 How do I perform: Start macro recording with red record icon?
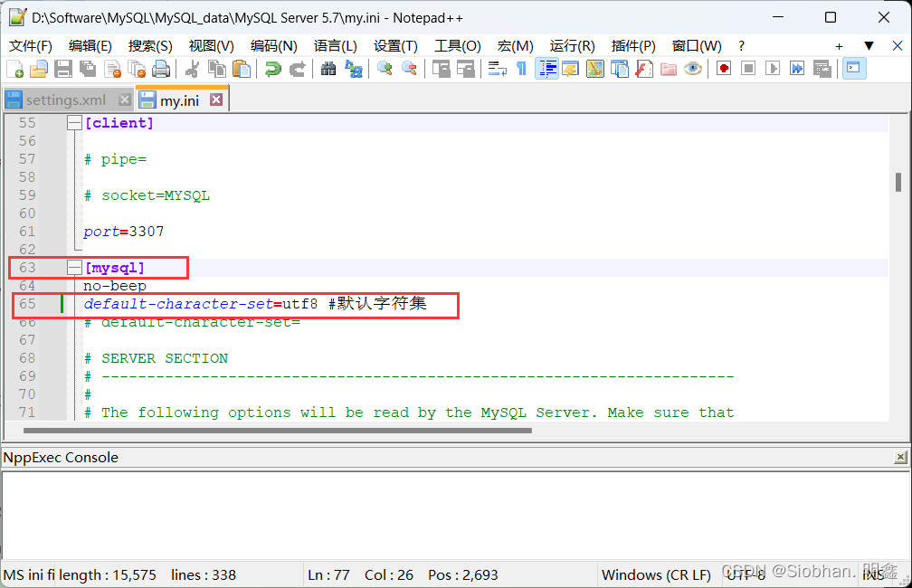pyautogui.click(x=723, y=68)
